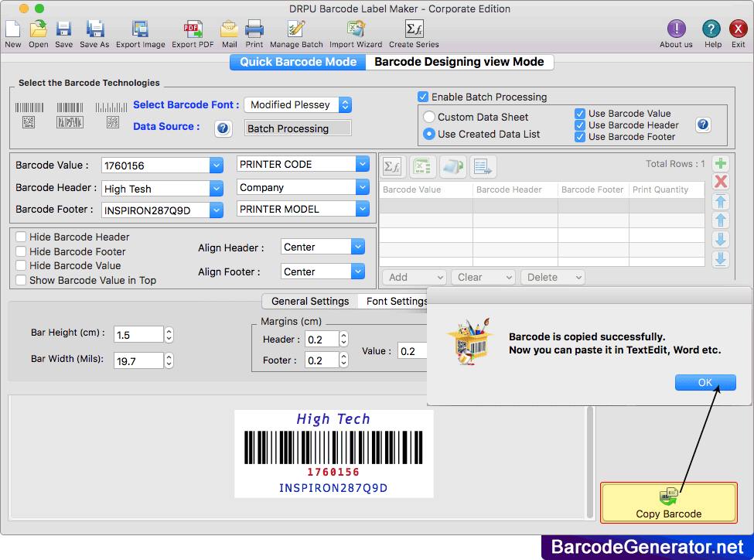Screen dimensions: 754x560
Task: Click the Export Image icon
Action: 140,29
